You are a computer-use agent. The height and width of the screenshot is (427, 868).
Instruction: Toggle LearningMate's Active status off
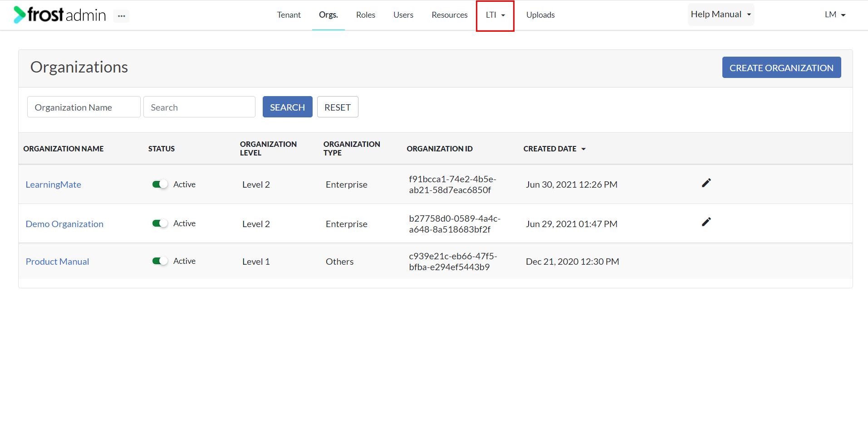pos(159,184)
